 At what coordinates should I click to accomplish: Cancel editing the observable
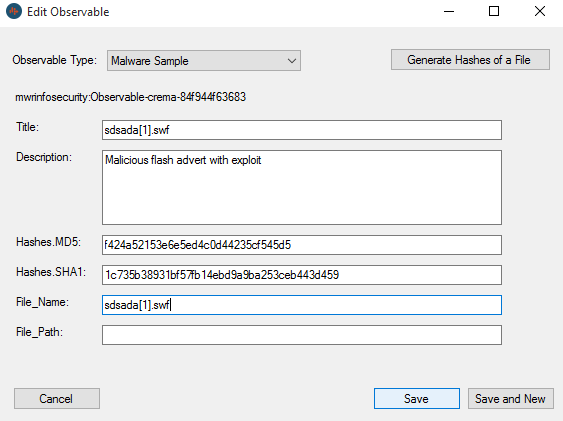(57, 398)
